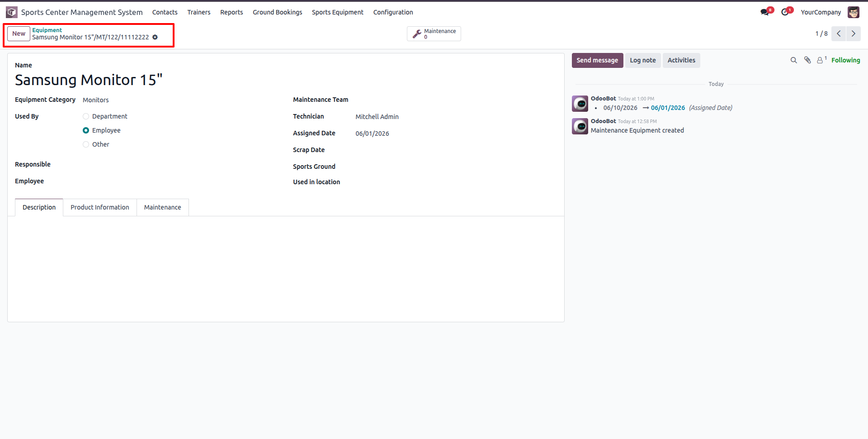Click the gear actions icon beside record name
The height and width of the screenshot is (439, 868).
[x=155, y=37]
